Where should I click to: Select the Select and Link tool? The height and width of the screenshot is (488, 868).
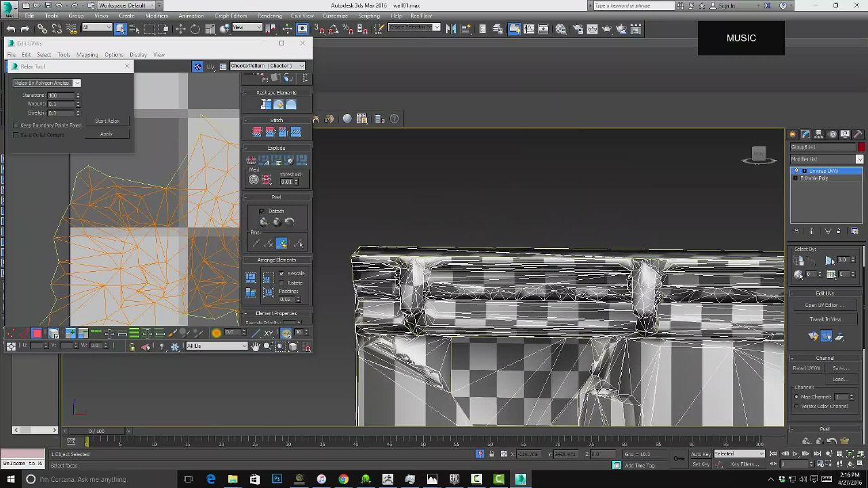(42, 28)
